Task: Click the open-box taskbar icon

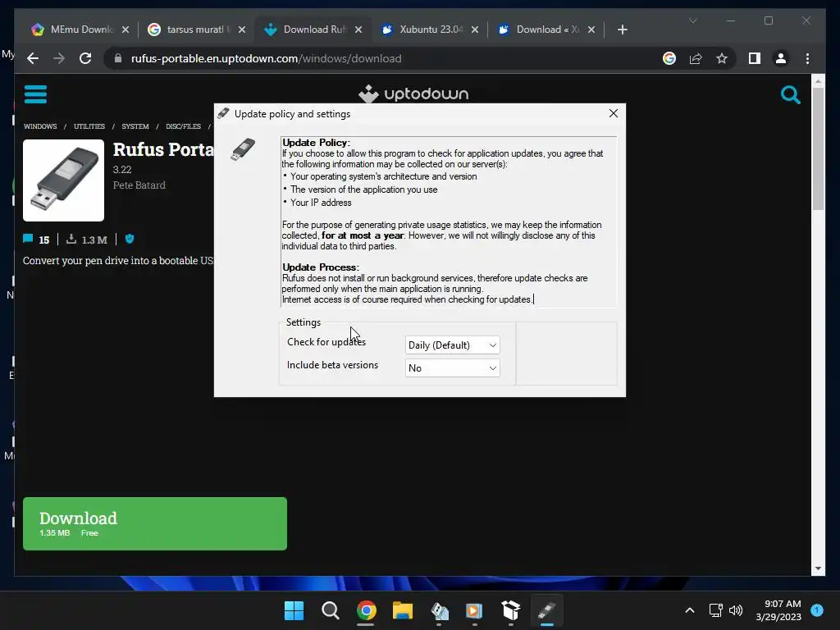Action: tap(510, 610)
